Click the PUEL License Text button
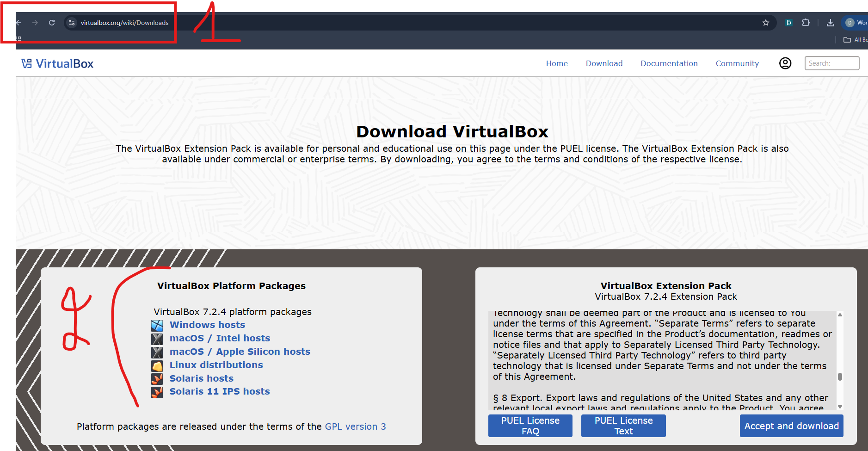Viewport: 868px width, 451px height. pos(623,426)
